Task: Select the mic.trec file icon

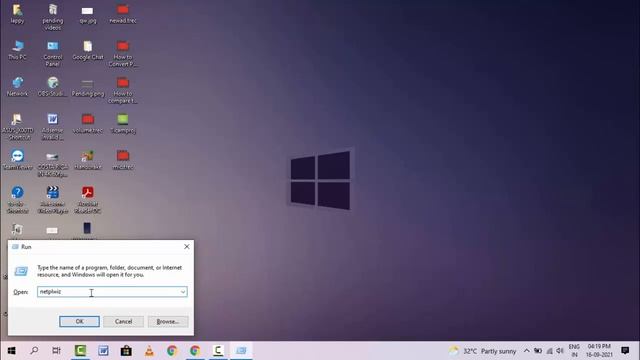Action: pyautogui.click(x=123, y=160)
